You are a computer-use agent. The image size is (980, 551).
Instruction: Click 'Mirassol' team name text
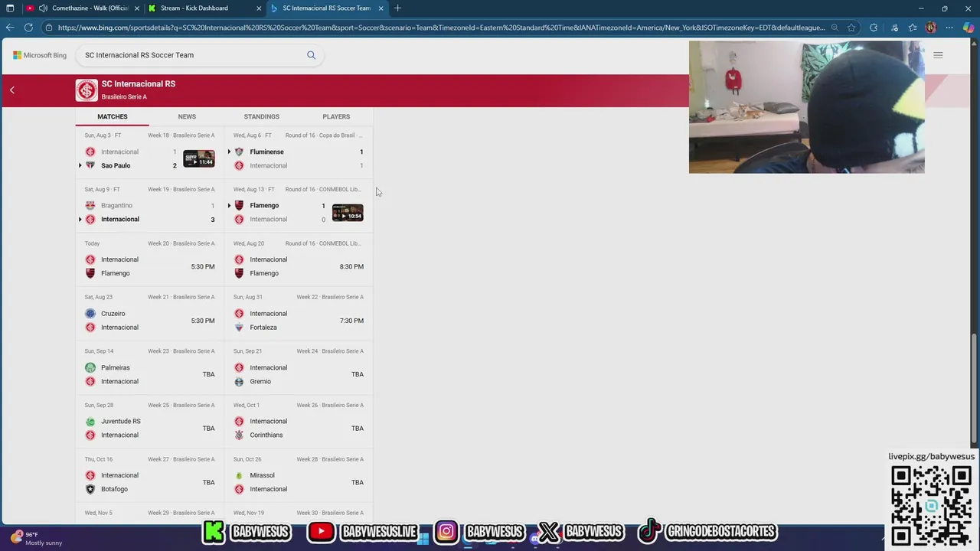(x=262, y=475)
